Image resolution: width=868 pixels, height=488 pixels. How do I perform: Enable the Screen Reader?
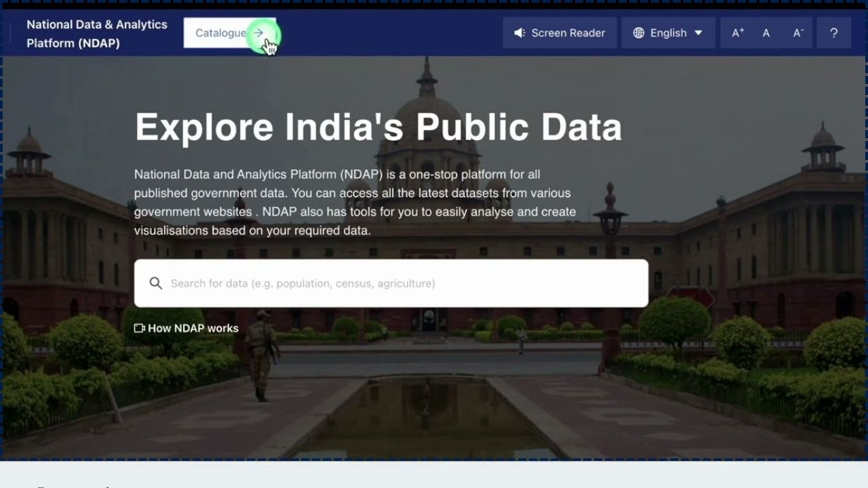click(559, 33)
